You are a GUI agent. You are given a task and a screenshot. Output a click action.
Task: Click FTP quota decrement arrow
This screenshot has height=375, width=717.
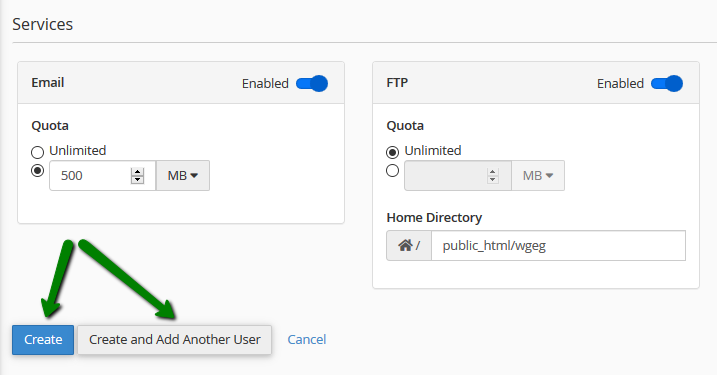point(492,180)
